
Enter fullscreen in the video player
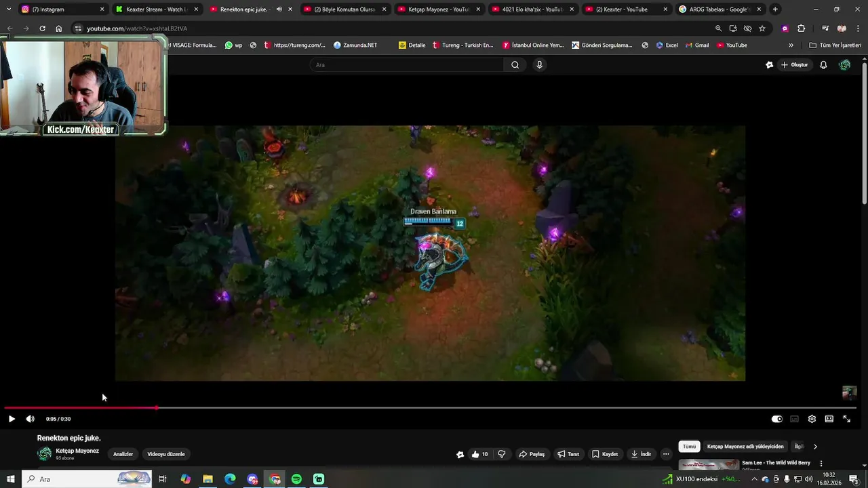point(846,419)
